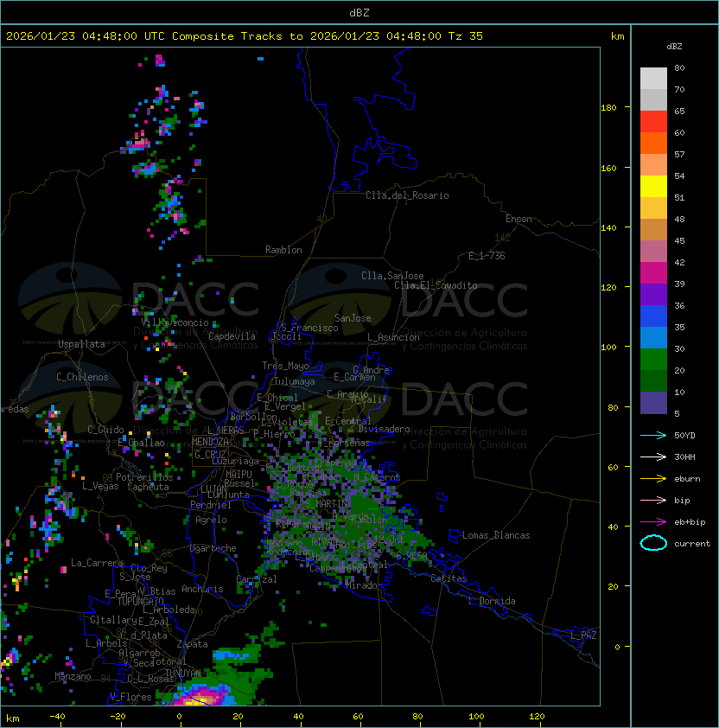Click the MENDOZA city label

click(210, 442)
